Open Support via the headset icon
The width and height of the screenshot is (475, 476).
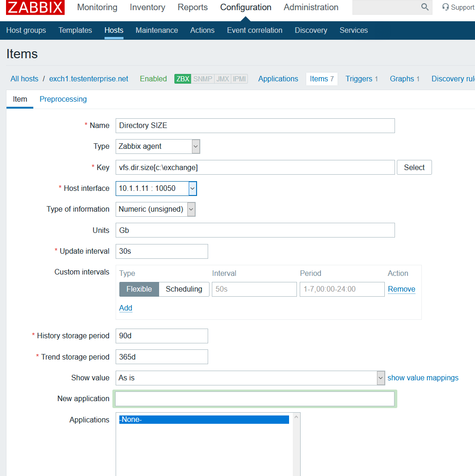445,7
